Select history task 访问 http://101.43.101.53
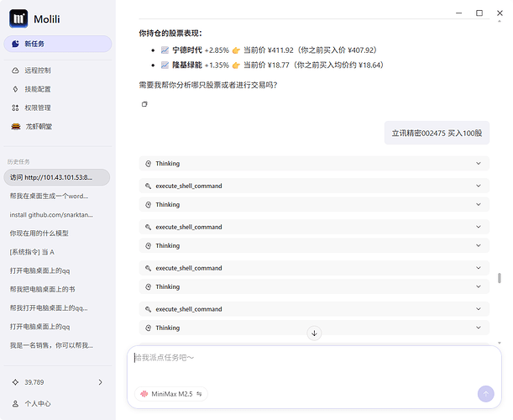This screenshot has height=420, width=513. pos(57,177)
